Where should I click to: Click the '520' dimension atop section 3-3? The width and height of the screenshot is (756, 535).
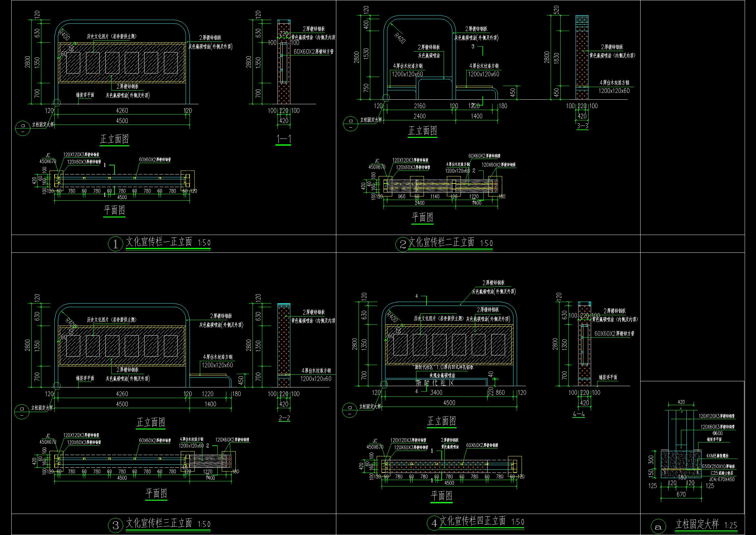(556, 10)
